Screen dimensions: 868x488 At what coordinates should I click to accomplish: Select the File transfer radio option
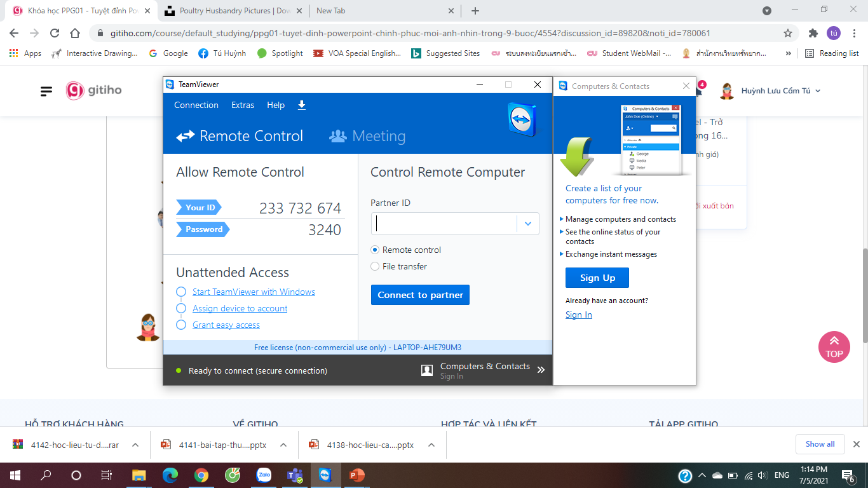[375, 266]
